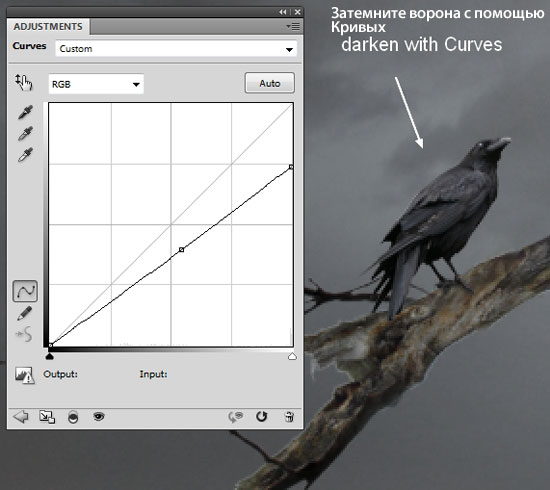Viewport: 550px width, 490px height.
Task: Return to adjustment list with back arrow
Action: (x=21, y=417)
